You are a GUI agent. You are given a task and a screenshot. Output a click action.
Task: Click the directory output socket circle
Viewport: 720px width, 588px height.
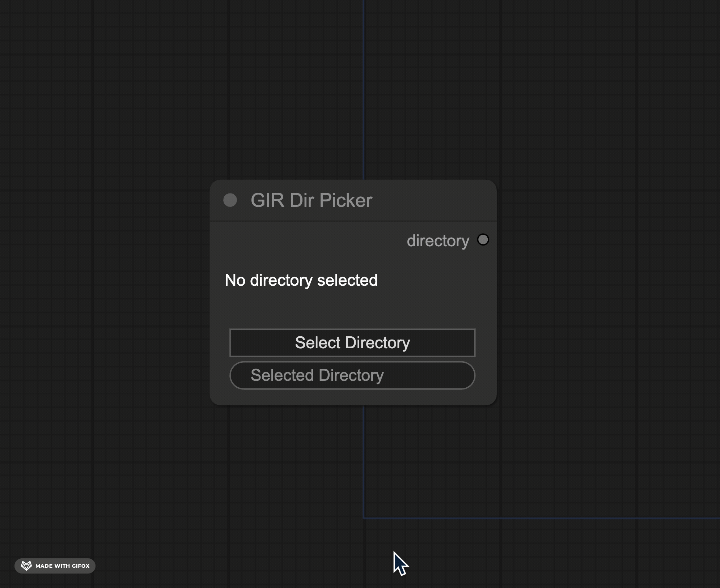[x=483, y=239]
